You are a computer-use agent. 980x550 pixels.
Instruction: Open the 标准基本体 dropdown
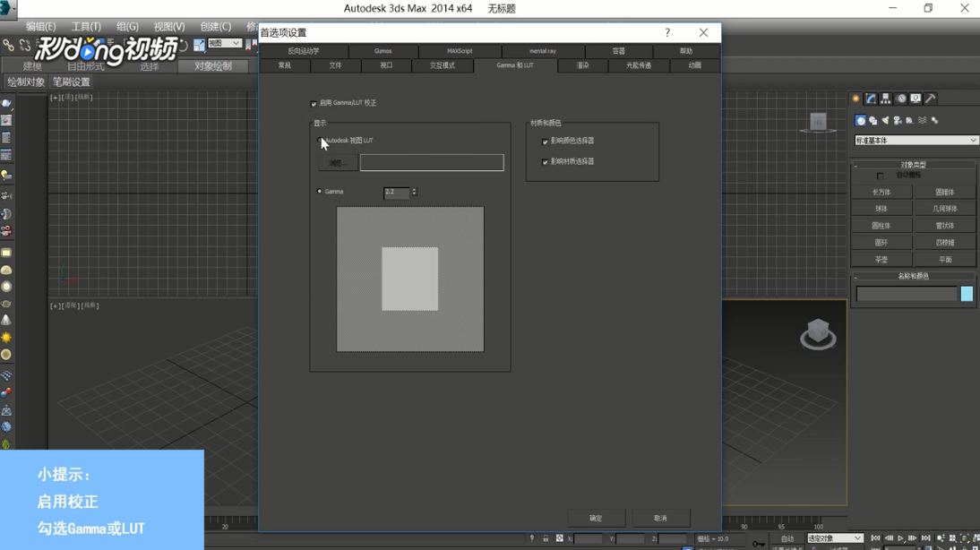click(x=916, y=141)
